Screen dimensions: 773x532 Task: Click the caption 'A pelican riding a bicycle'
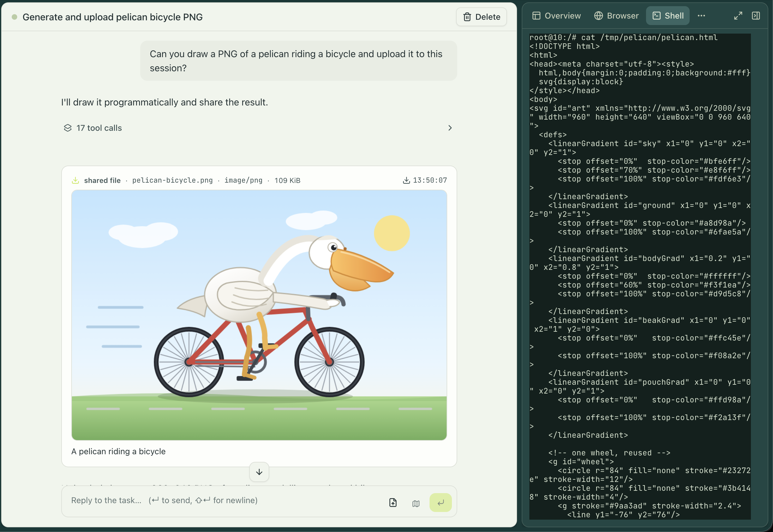coord(118,451)
